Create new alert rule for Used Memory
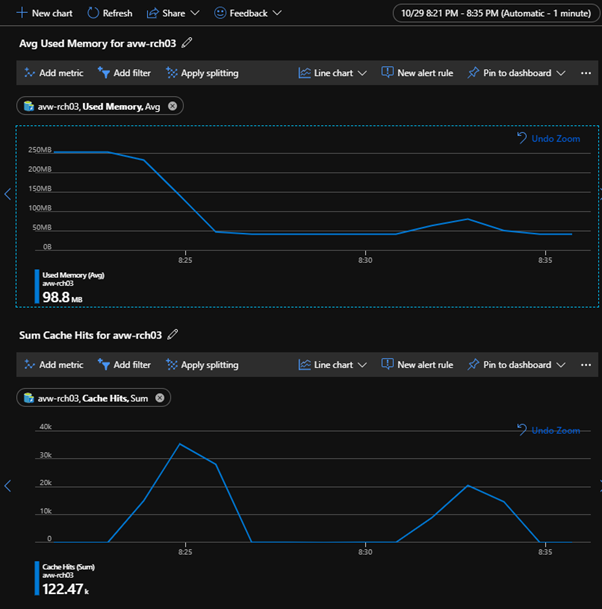Image resolution: width=602 pixels, height=609 pixels. click(417, 73)
